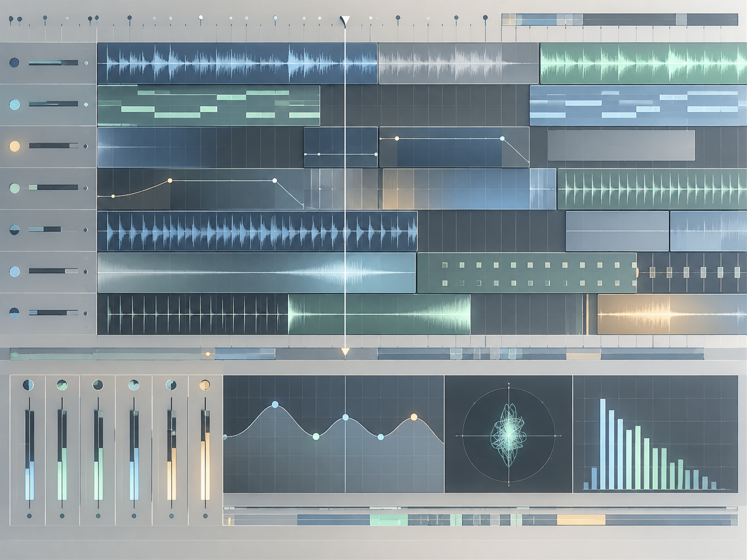The height and width of the screenshot is (560, 747).
Task: Toggle the small dot button in track one's header
Action: pyautogui.click(x=86, y=63)
